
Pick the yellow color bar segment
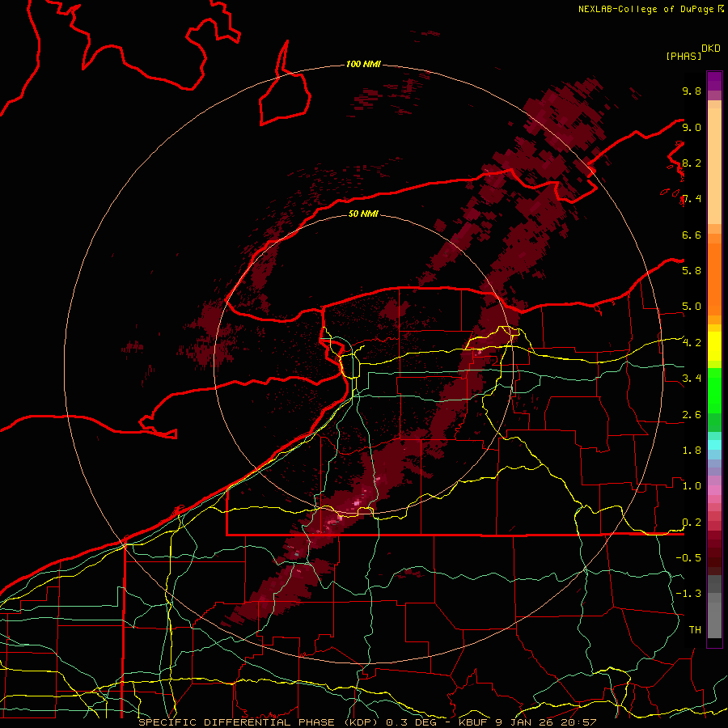714,346
